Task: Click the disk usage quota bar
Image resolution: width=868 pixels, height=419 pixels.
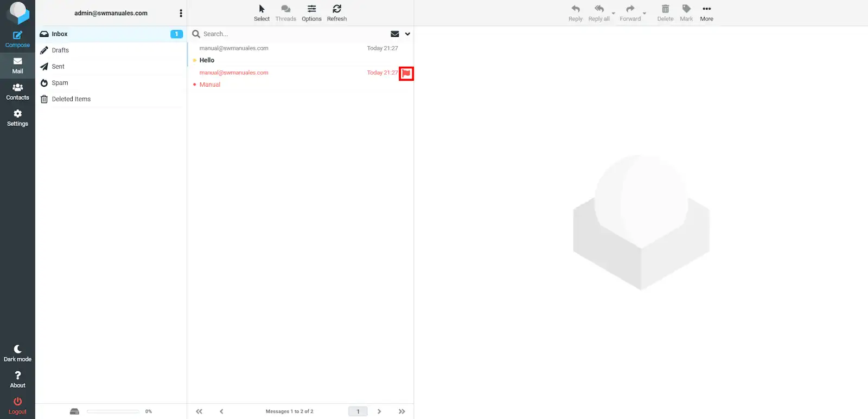Action: [113, 411]
